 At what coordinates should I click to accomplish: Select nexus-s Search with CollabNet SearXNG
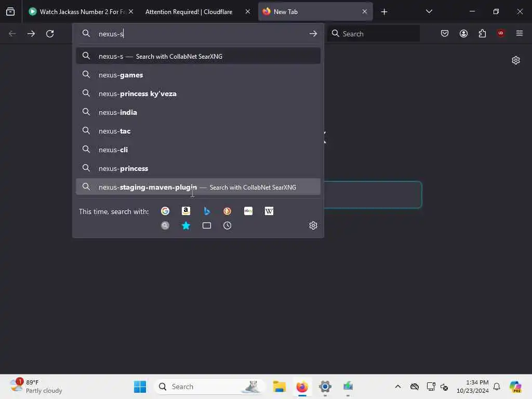tap(198, 56)
